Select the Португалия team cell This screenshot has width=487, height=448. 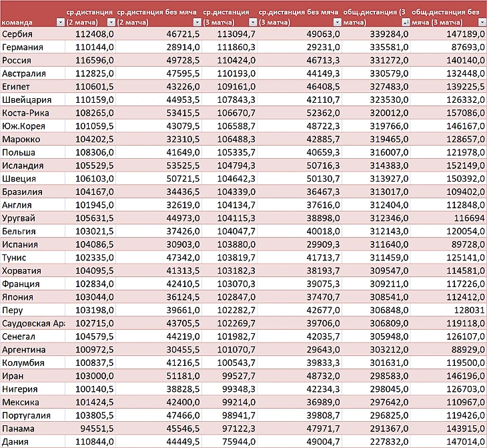point(32,415)
